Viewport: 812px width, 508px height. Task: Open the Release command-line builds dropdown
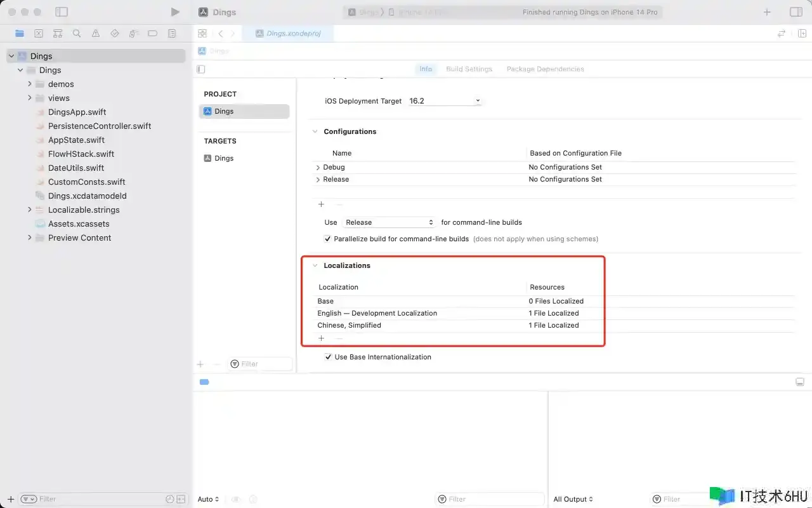[389, 222]
